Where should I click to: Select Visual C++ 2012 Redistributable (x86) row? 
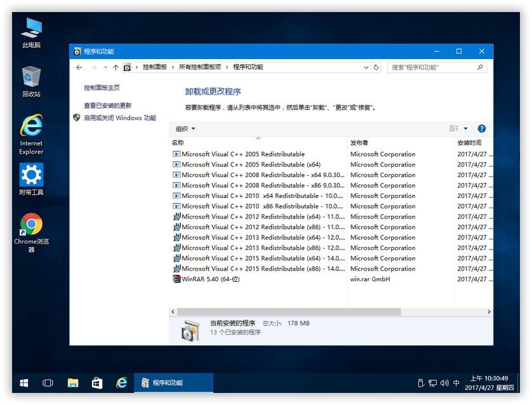pyautogui.click(x=331, y=227)
